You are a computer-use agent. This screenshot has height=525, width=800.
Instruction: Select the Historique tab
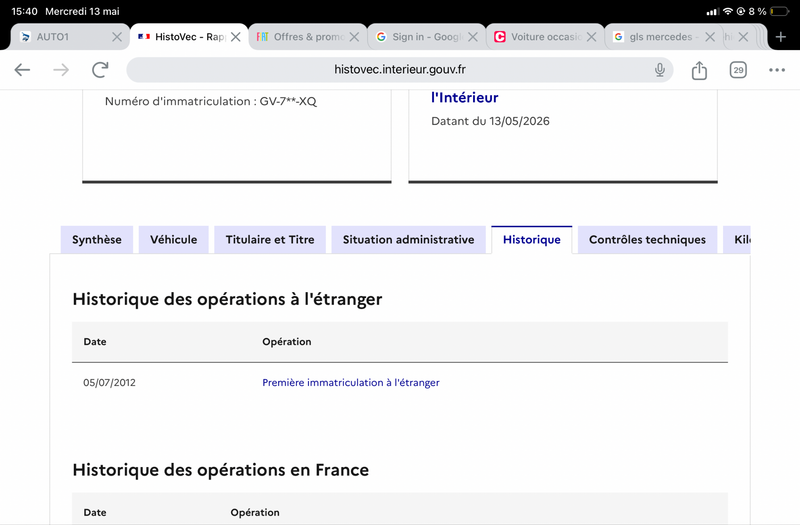tap(532, 239)
